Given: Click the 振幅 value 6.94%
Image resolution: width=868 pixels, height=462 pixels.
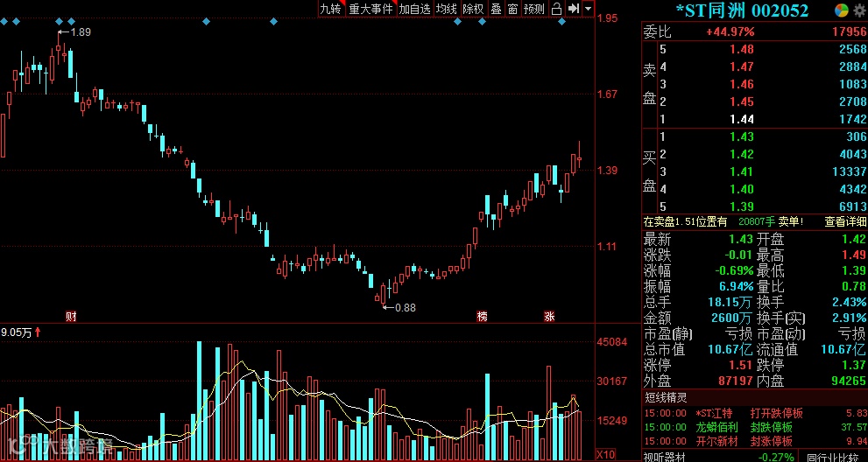Looking at the screenshot, I should click(735, 287).
